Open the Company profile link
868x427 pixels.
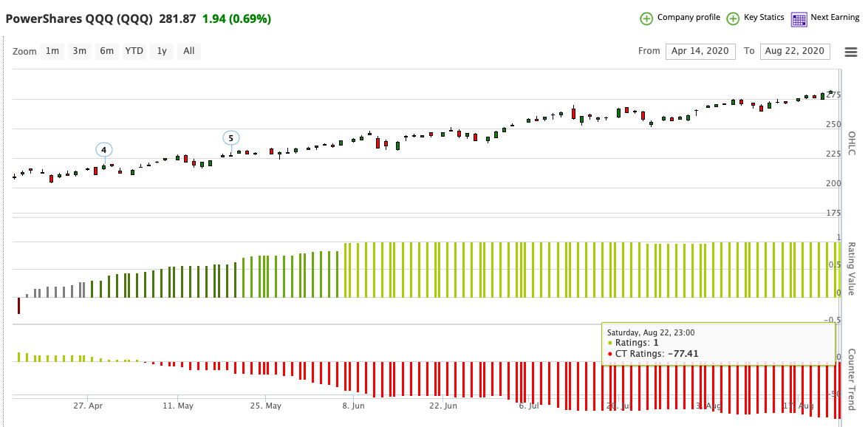[x=688, y=17]
